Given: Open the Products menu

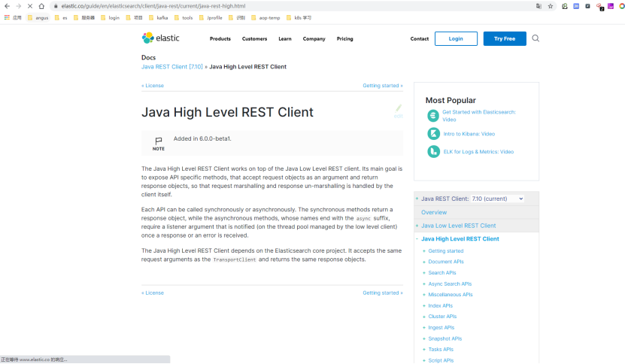Looking at the screenshot, I should [x=220, y=38].
